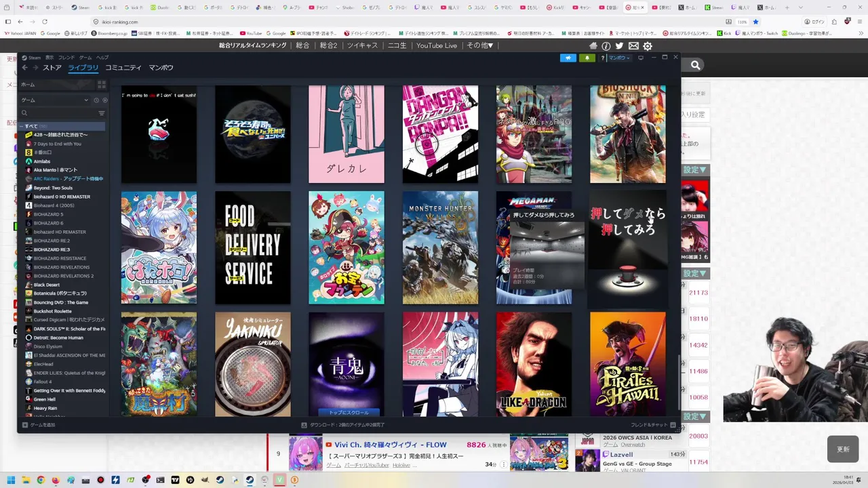Click the 更新 button at the page's bottom right

[x=843, y=449]
